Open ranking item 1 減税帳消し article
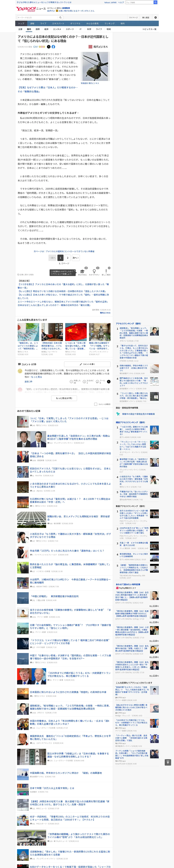Viewport: 174px width, 868px height. click(134, 333)
